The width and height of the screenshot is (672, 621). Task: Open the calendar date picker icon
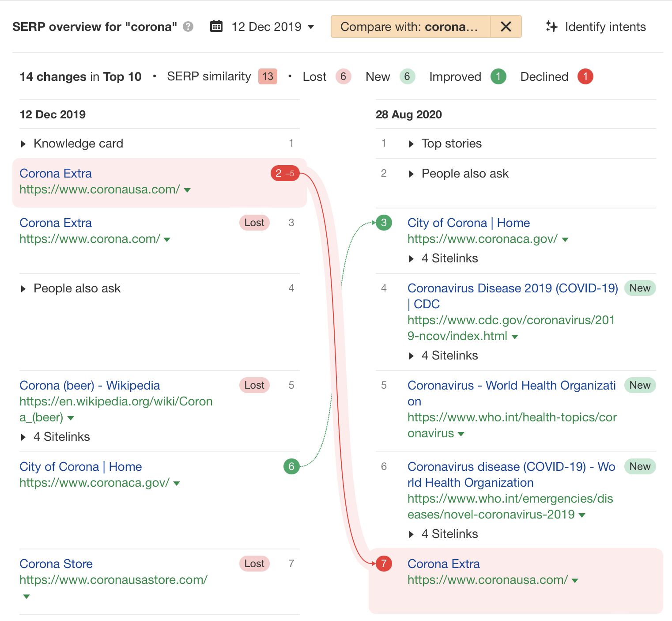point(216,27)
